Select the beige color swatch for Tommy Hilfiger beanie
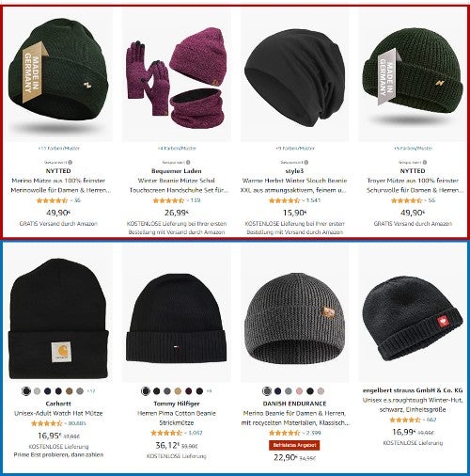The height and width of the screenshot is (476, 470). tap(178, 391)
